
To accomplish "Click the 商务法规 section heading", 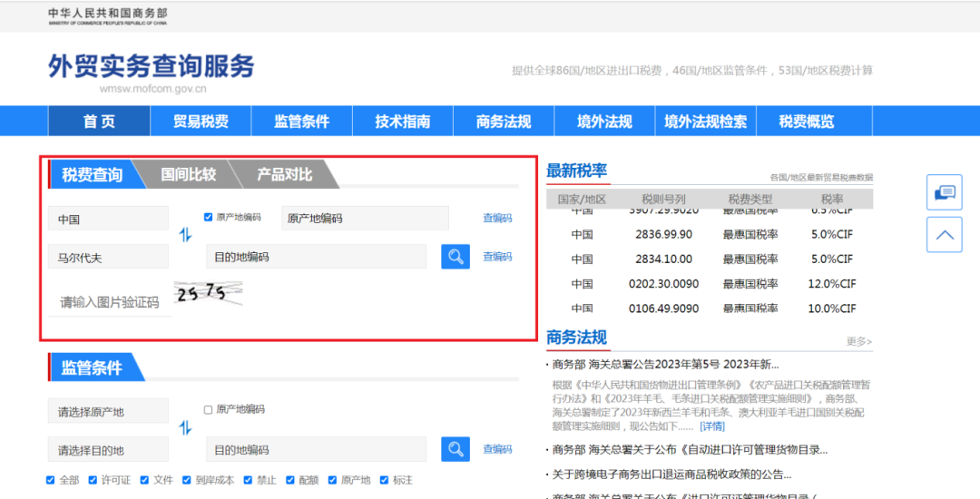I will tap(577, 338).
